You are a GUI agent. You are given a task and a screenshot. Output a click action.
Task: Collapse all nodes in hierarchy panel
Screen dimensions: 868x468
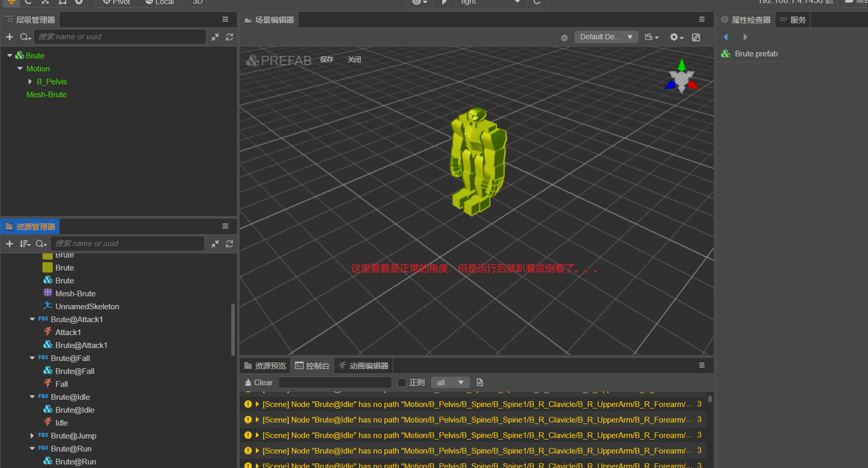215,37
